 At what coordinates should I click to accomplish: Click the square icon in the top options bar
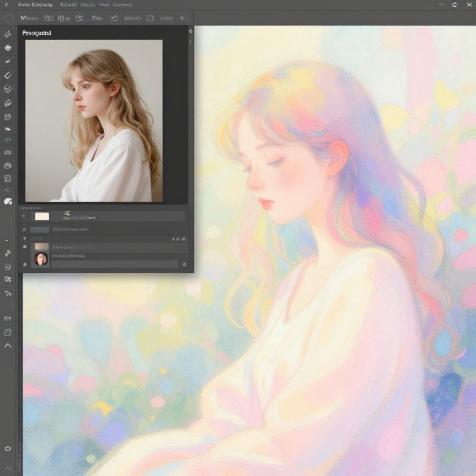pyautogui.click(x=150, y=19)
